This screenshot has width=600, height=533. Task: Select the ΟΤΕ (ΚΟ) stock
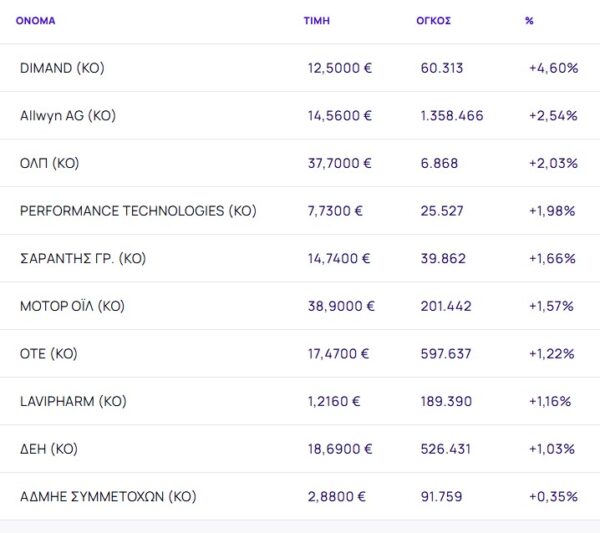point(48,354)
